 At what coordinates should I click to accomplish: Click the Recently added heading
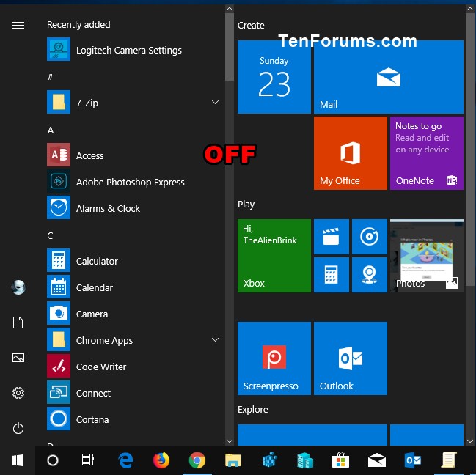pyautogui.click(x=78, y=25)
